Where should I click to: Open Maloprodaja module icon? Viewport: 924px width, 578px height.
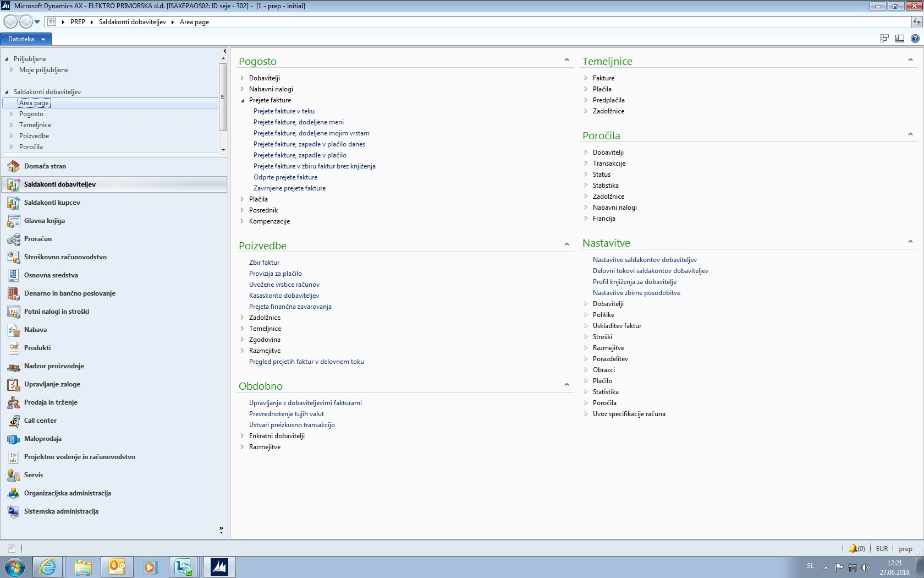(13, 439)
